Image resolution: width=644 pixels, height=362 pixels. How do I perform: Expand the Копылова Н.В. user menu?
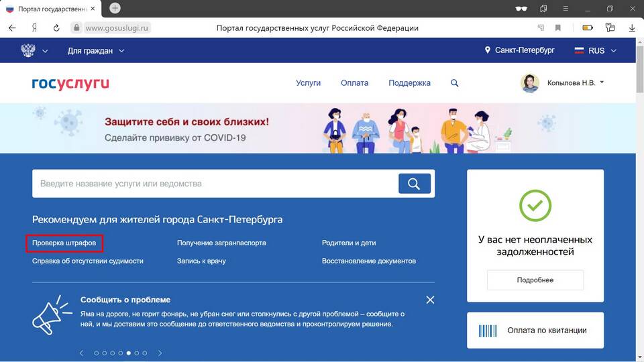click(x=563, y=83)
